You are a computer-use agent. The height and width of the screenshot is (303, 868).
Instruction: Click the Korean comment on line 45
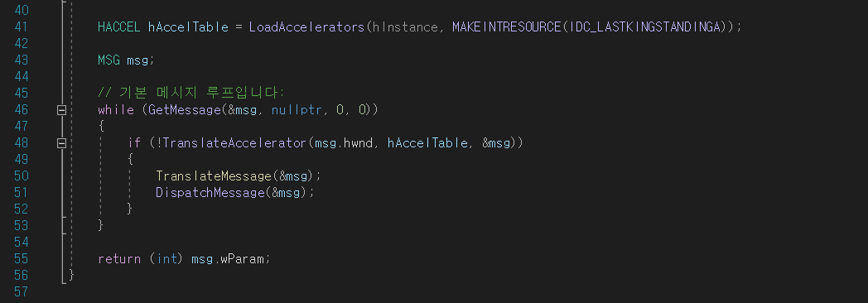(x=191, y=93)
